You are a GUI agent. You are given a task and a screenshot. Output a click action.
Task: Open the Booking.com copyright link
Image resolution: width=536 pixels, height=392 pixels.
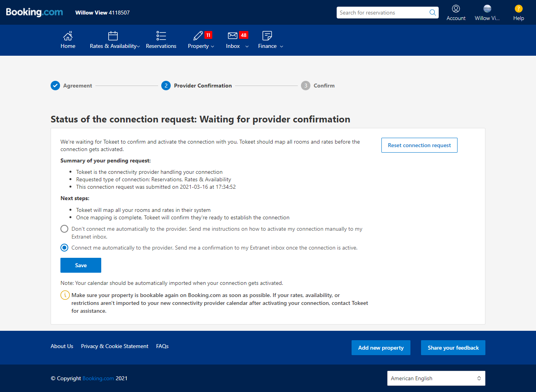[x=98, y=378]
